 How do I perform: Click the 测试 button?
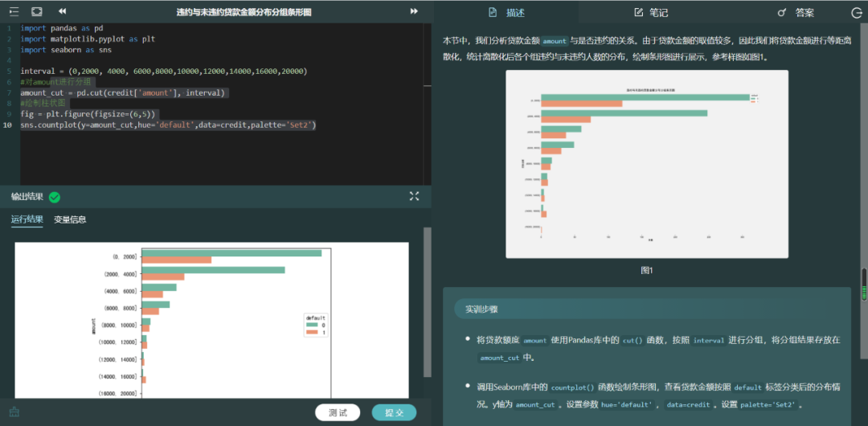click(338, 412)
